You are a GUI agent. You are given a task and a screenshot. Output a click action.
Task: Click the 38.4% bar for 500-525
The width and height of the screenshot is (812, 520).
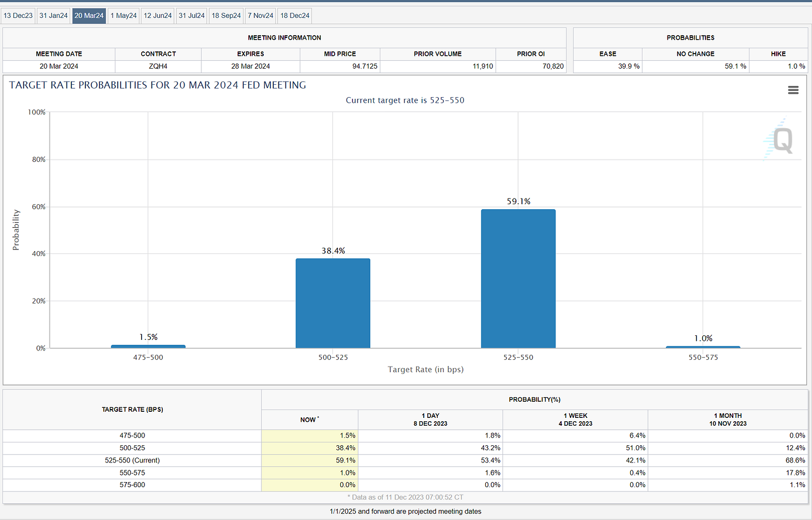[x=333, y=303]
